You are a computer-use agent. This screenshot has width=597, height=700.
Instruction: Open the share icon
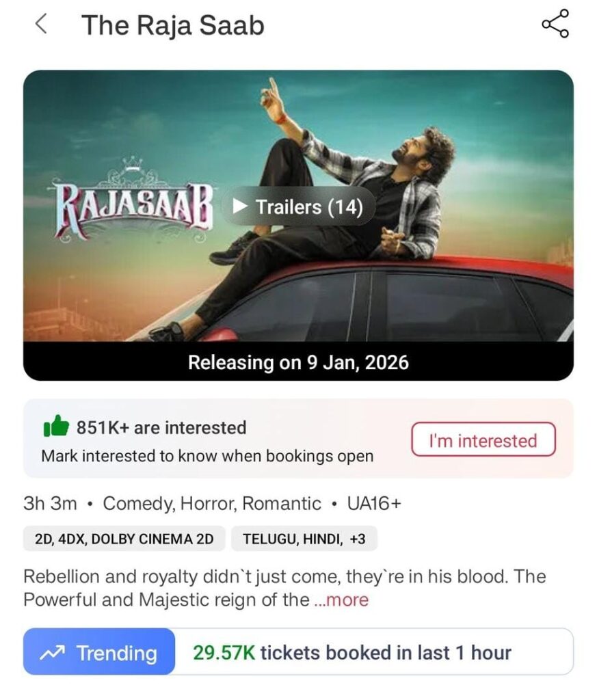coord(555,24)
